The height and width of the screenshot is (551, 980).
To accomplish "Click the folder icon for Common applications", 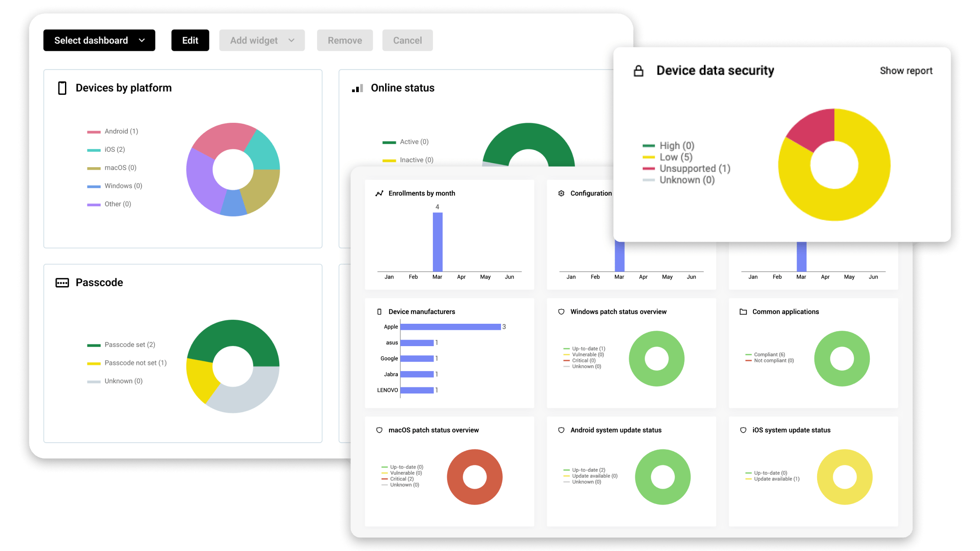I will pyautogui.click(x=743, y=312).
